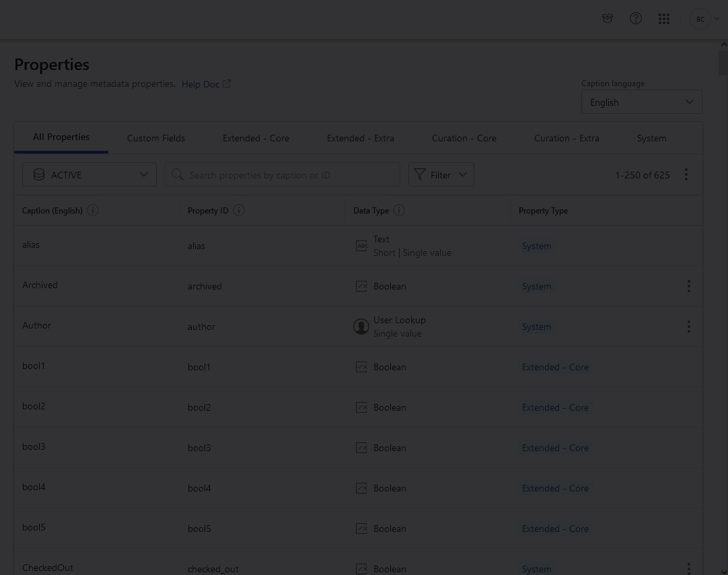Open table-level more options kebab menu
728x575 pixels.
click(686, 174)
